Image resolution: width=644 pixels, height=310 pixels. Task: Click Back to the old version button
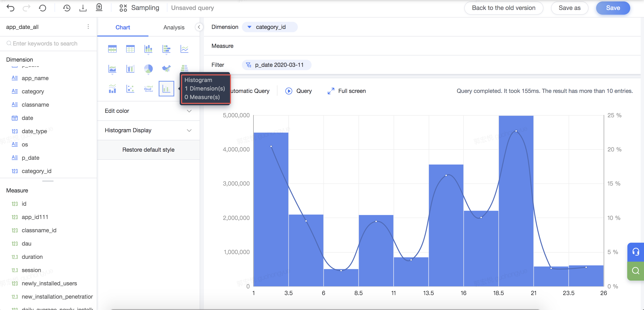point(503,8)
